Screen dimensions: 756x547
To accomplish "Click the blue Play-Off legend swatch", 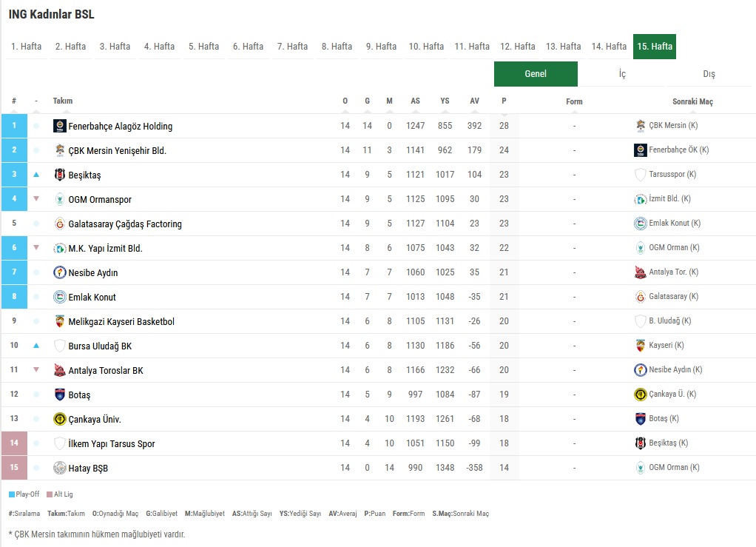I will click(x=12, y=494).
